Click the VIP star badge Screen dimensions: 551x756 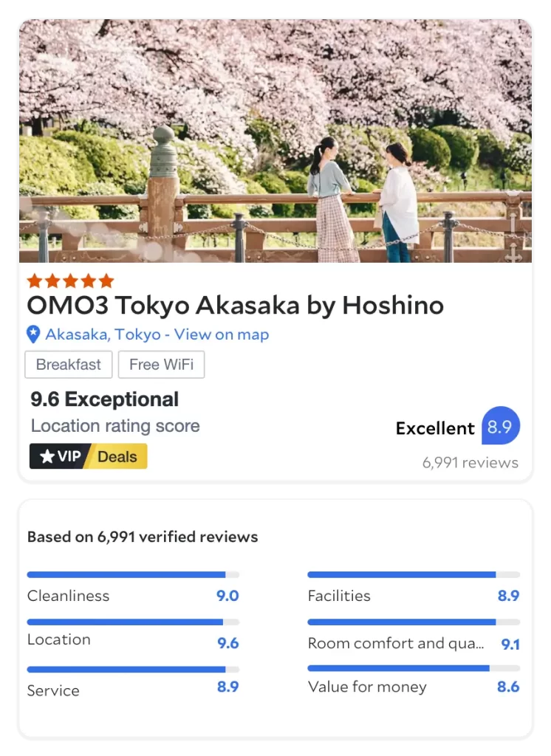(61, 456)
